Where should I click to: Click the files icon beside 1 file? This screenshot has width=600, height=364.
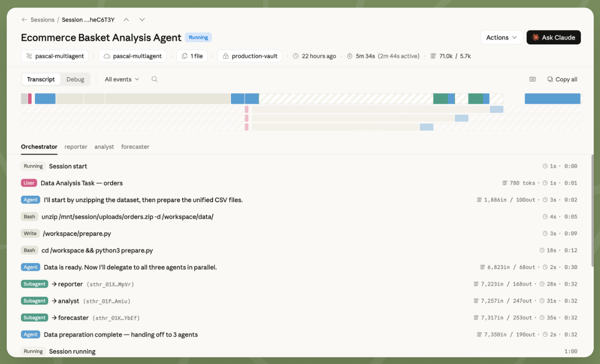(184, 56)
